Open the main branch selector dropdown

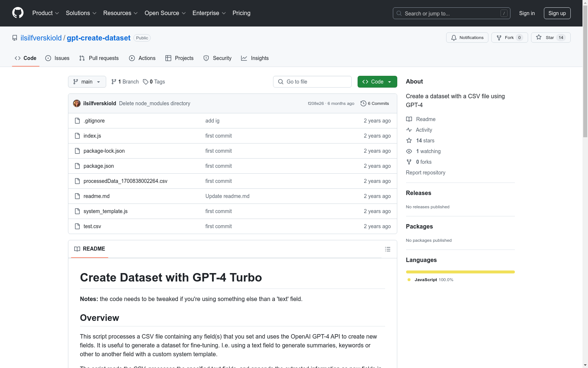(x=87, y=82)
